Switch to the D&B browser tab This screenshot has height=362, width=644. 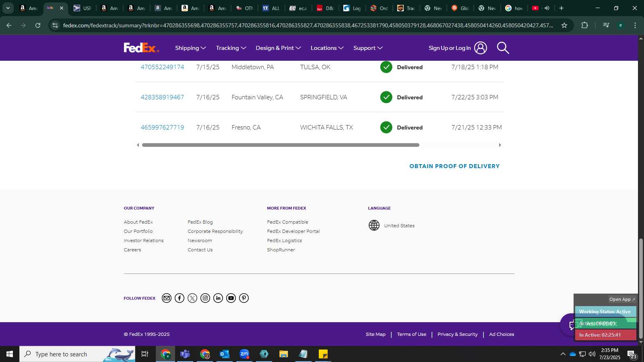pyautogui.click(x=325, y=8)
